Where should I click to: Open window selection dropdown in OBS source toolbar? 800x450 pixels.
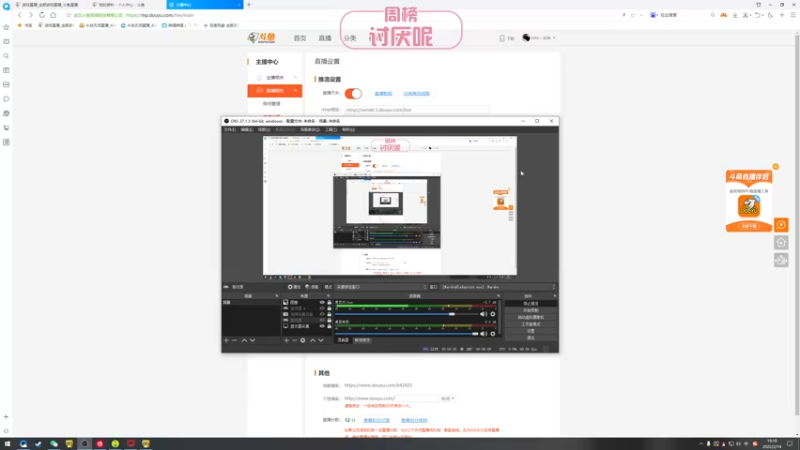[498, 287]
